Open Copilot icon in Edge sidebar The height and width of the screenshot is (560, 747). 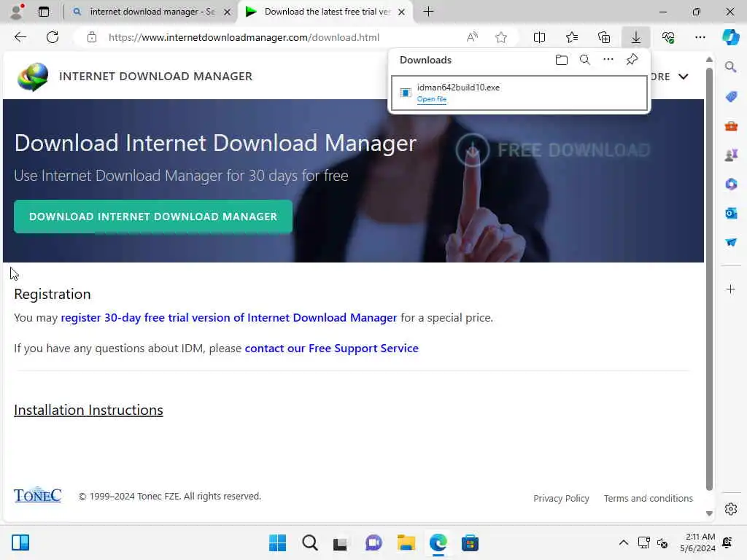pyautogui.click(x=730, y=37)
